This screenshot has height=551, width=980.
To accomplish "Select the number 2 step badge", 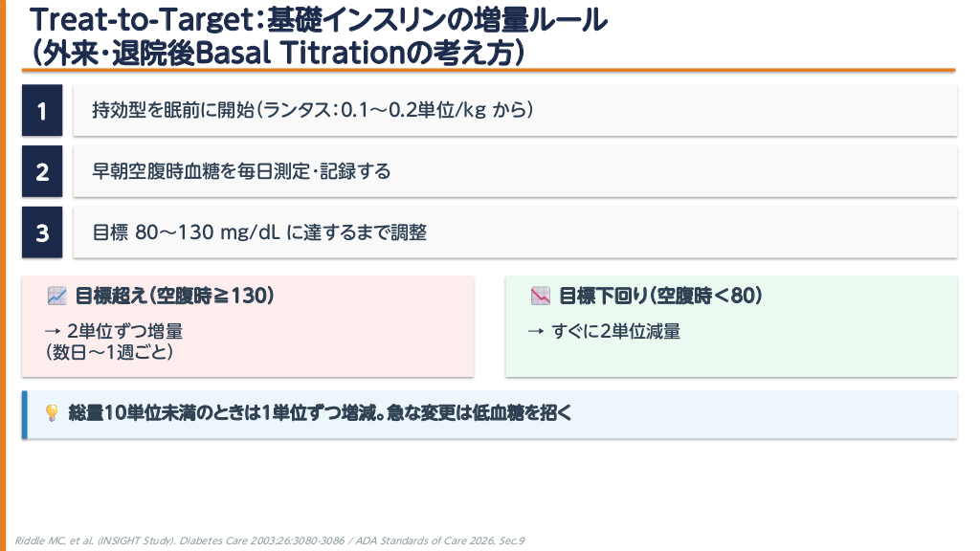I will tap(42, 172).
